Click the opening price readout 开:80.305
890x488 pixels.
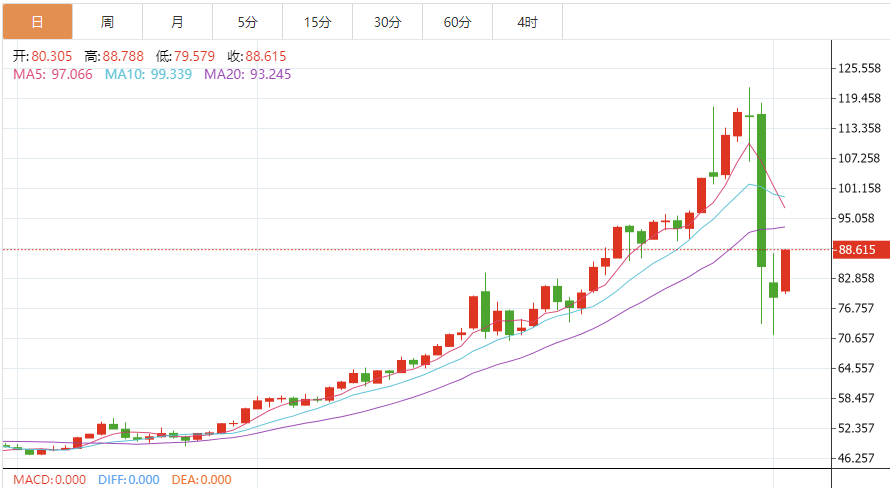[42, 57]
